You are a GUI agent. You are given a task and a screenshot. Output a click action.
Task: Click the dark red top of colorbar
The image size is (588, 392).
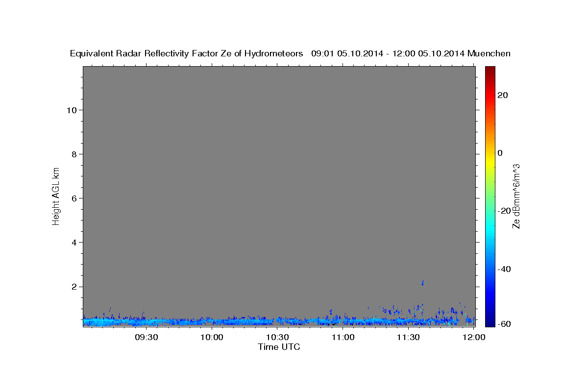tap(490, 70)
